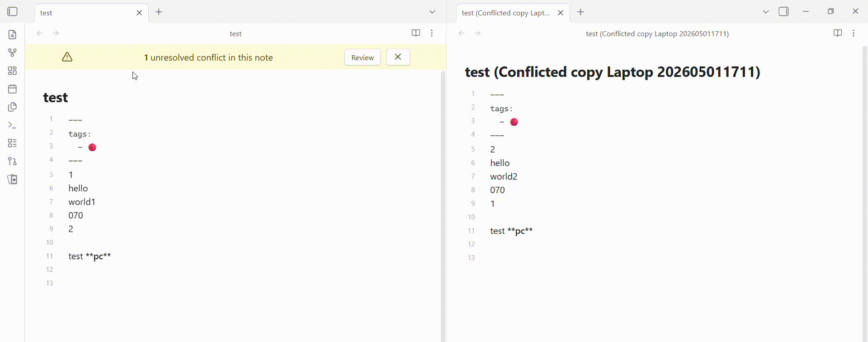The width and height of the screenshot is (868, 342).
Task: Click 'test **pc**' line in right note
Action: click(x=511, y=231)
